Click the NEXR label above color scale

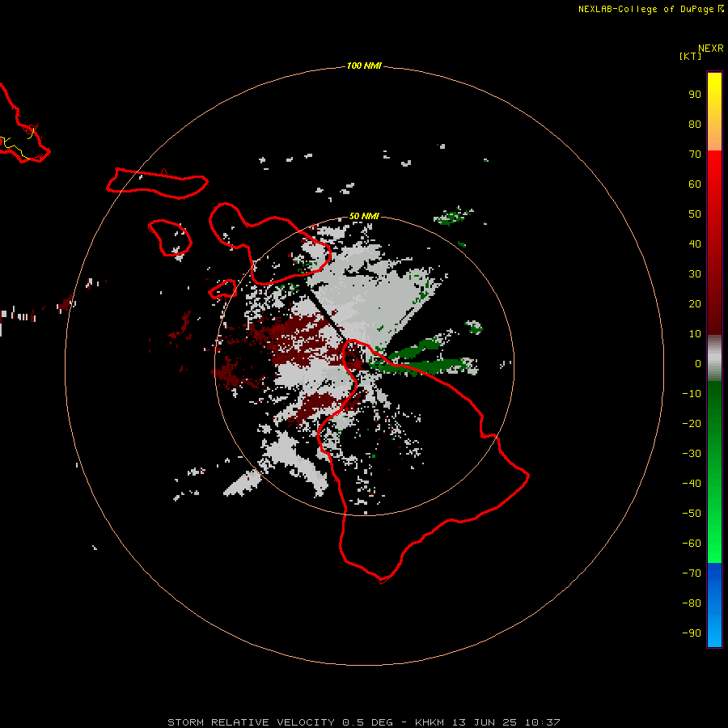711,49
